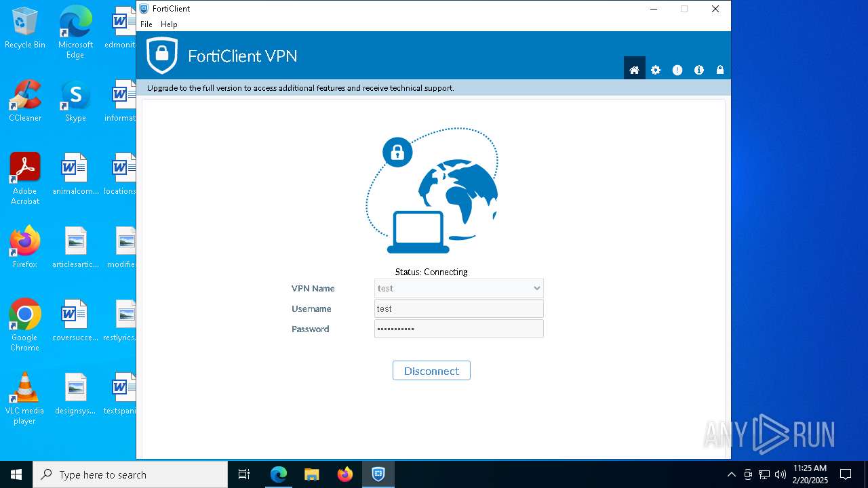The height and width of the screenshot is (488, 868).
Task: Open the Windows Start menu
Action: [x=16, y=474]
